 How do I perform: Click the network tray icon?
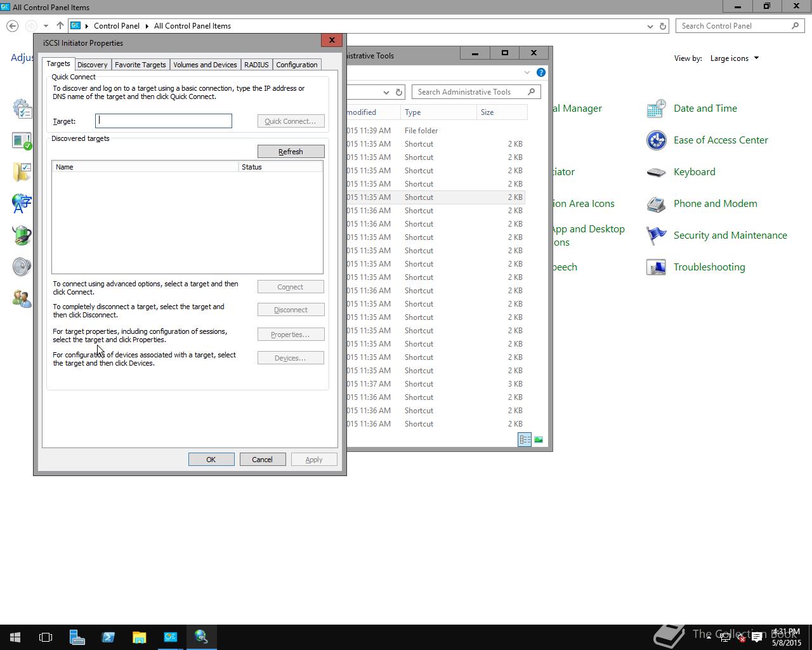click(726, 637)
